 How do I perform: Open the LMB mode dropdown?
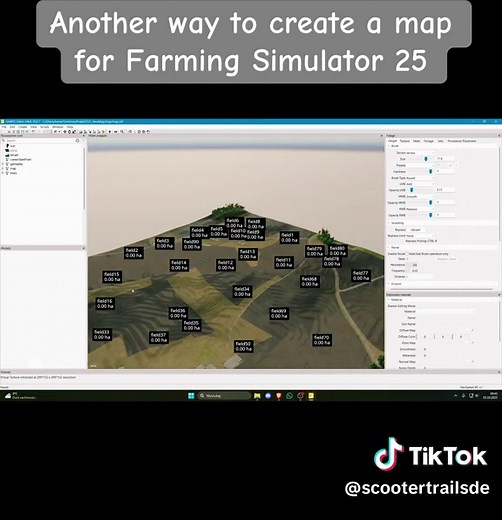[x=420, y=184]
